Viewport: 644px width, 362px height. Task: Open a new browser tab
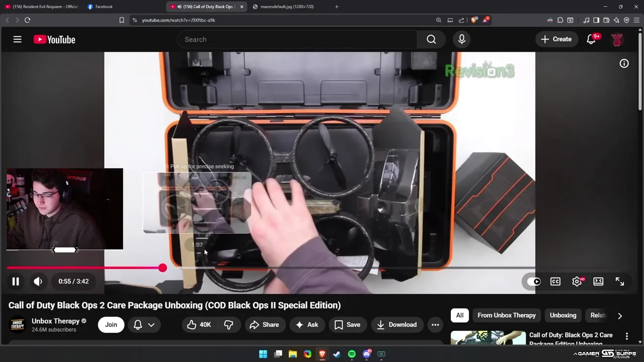pos(337,7)
